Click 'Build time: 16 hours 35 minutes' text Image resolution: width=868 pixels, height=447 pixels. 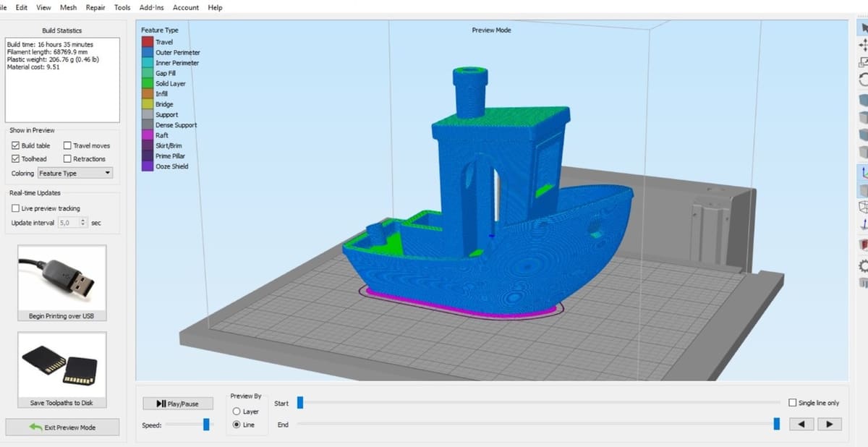coord(50,45)
